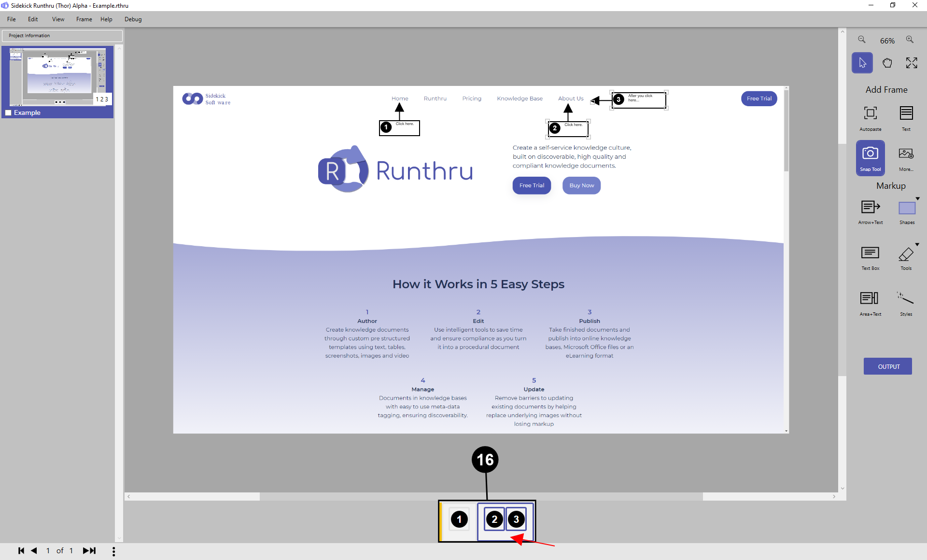The height and width of the screenshot is (560, 927).
Task: Open the More frame options
Action: (906, 158)
